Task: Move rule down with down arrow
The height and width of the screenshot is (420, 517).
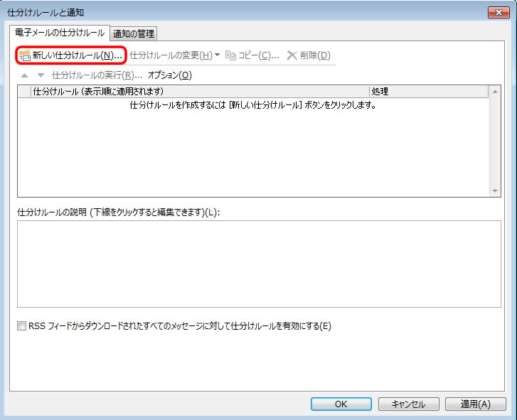Action: pos(41,75)
